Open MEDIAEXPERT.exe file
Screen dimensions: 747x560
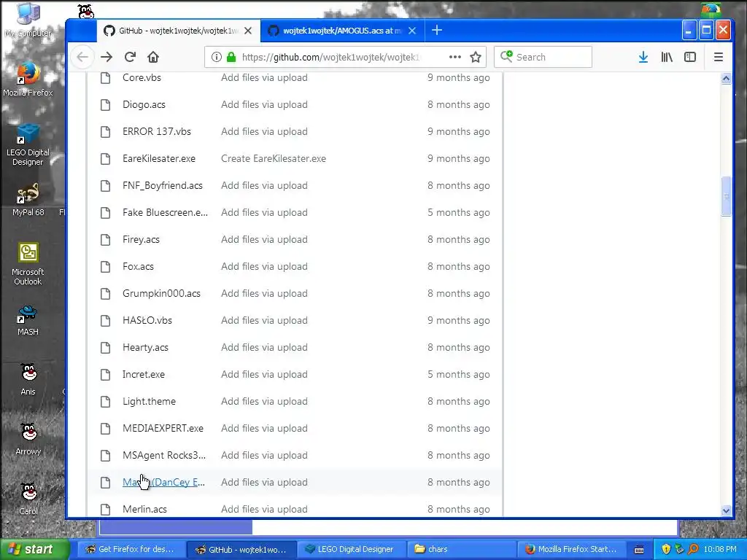click(x=163, y=428)
